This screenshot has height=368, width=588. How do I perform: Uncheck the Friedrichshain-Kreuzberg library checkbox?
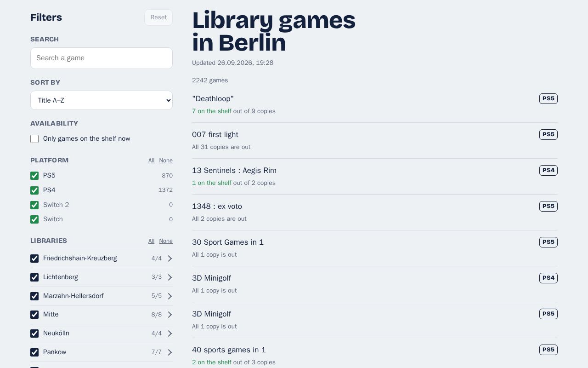(34, 259)
